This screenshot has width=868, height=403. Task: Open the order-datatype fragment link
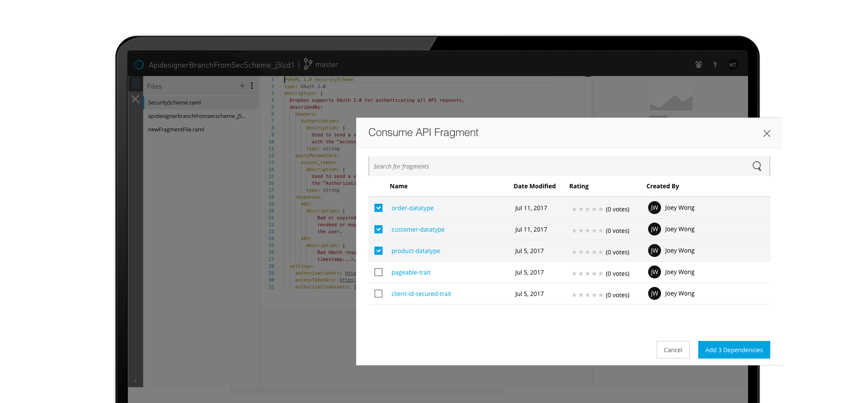point(412,208)
